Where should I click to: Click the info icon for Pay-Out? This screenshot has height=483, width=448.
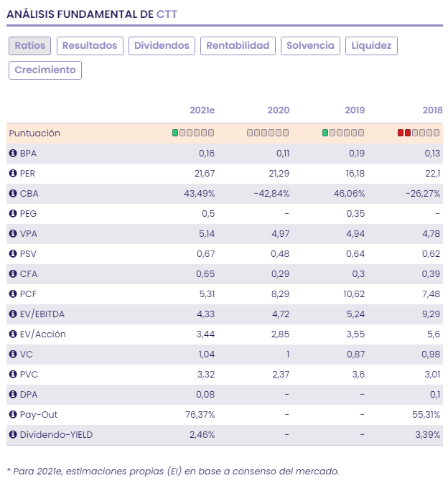pyautogui.click(x=12, y=415)
